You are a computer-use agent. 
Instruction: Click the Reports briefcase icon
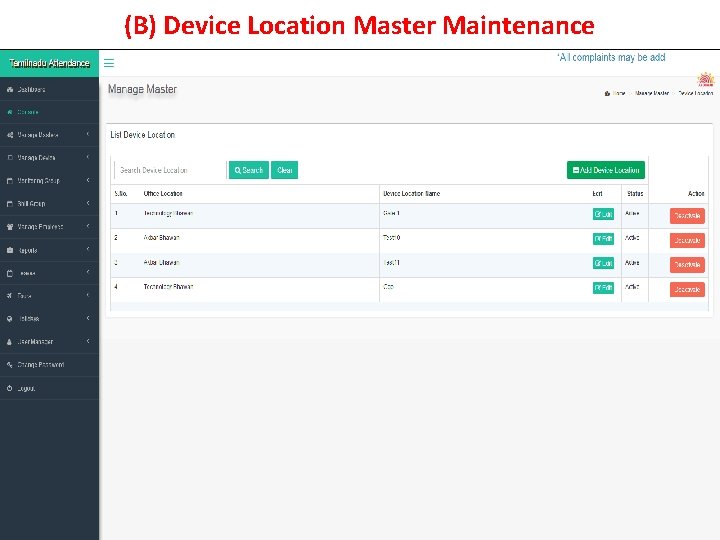[x=10, y=250]
